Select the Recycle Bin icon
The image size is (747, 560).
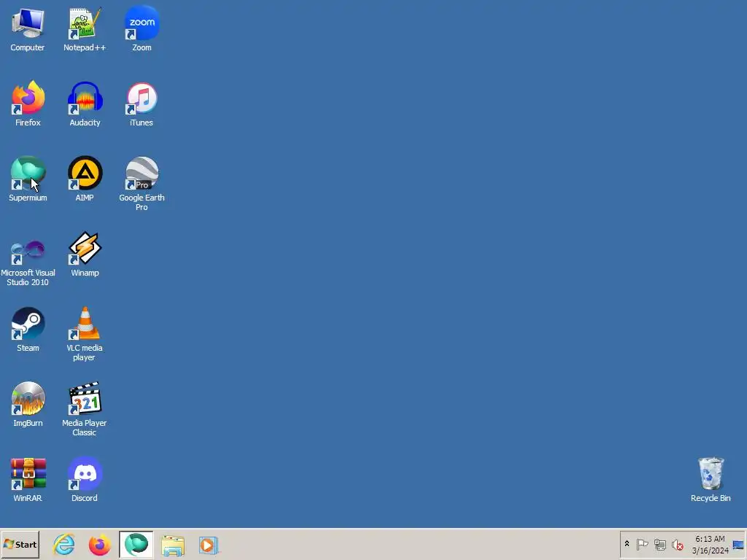click(x=711, y=473)
